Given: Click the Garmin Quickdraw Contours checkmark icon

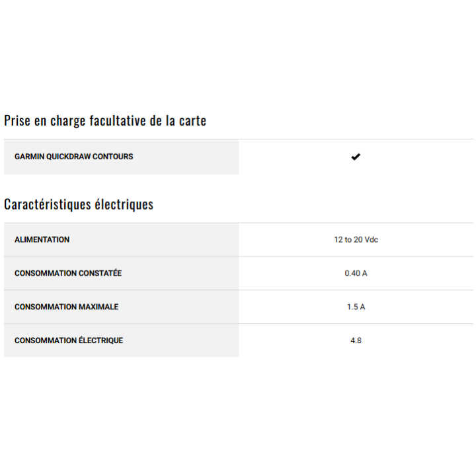Looking at the screenshot, I should 356,157.
